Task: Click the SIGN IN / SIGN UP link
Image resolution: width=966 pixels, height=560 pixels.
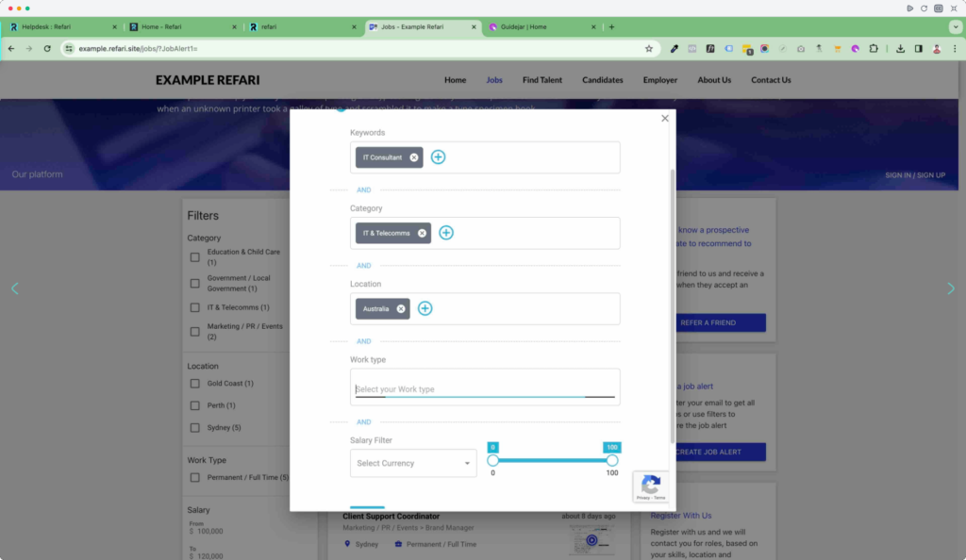Action: click(x=915, y=175)
